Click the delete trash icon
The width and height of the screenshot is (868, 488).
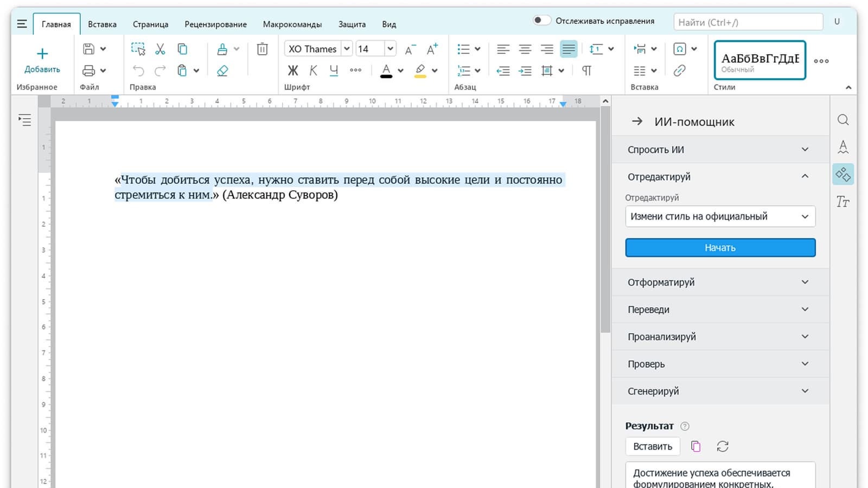click(x=262, y=49)
